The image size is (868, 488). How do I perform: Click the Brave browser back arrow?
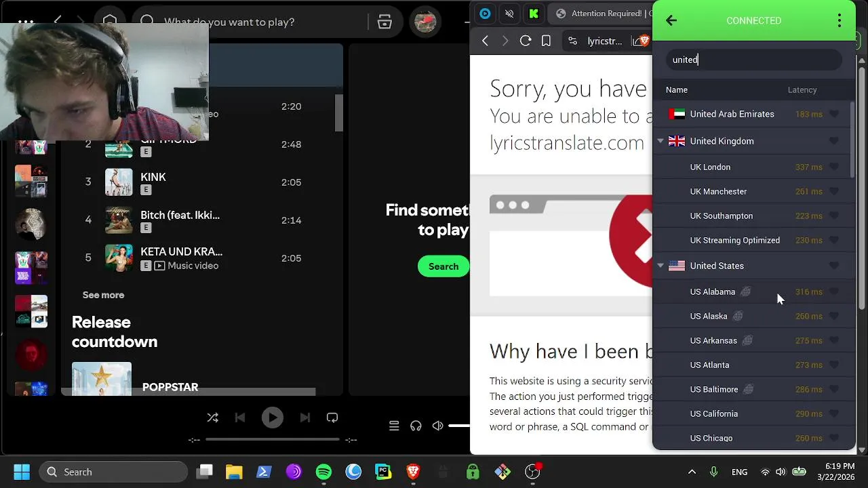click(485, 41)
